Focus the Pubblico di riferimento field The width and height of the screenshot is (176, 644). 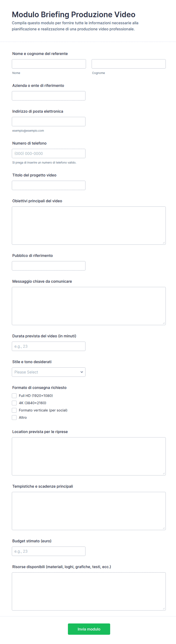(x=48, y=266)
